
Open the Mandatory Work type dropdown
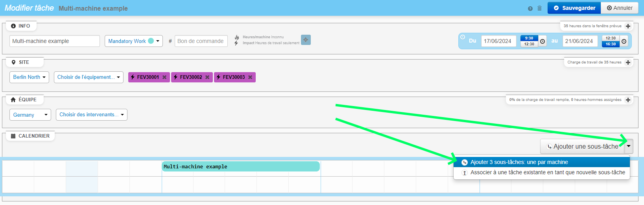pyautogui.click(x=134, y=41)
